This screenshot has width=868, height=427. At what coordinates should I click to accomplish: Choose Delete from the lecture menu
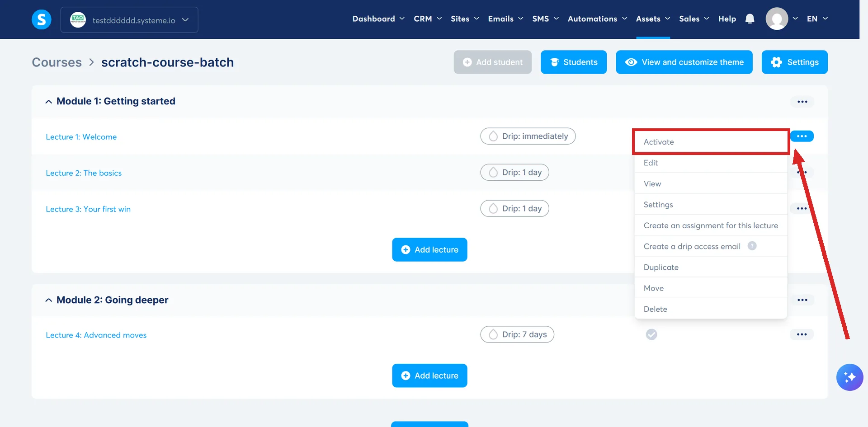[711, 309]
